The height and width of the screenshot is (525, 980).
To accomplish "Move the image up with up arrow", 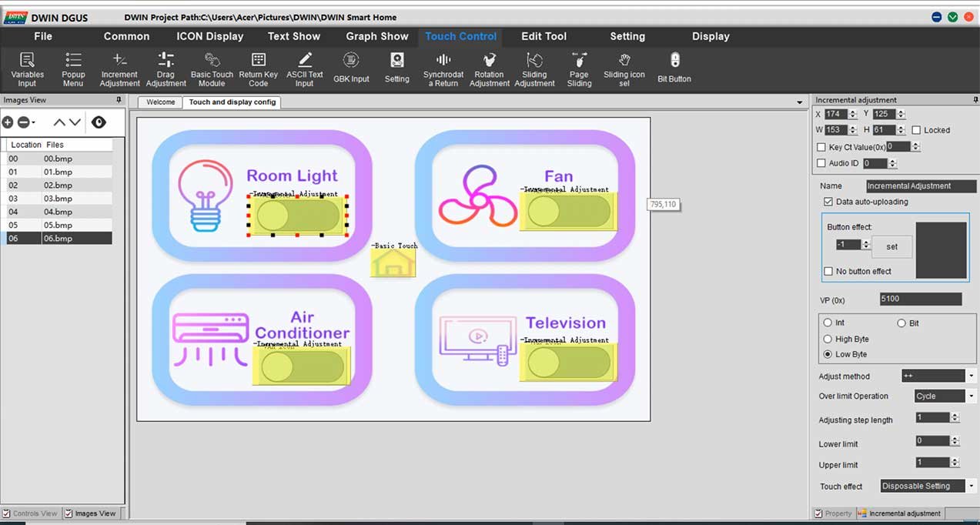I will pos(59,122).
